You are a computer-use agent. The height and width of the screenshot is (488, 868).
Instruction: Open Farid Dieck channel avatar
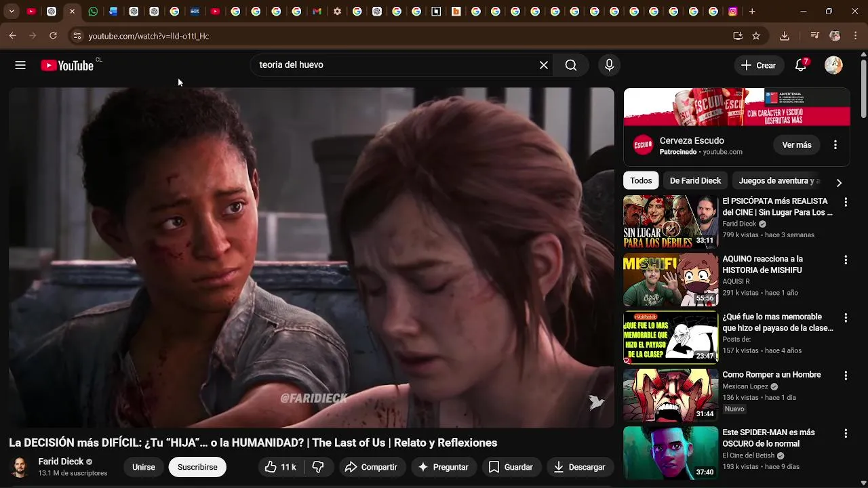[20, 467]
